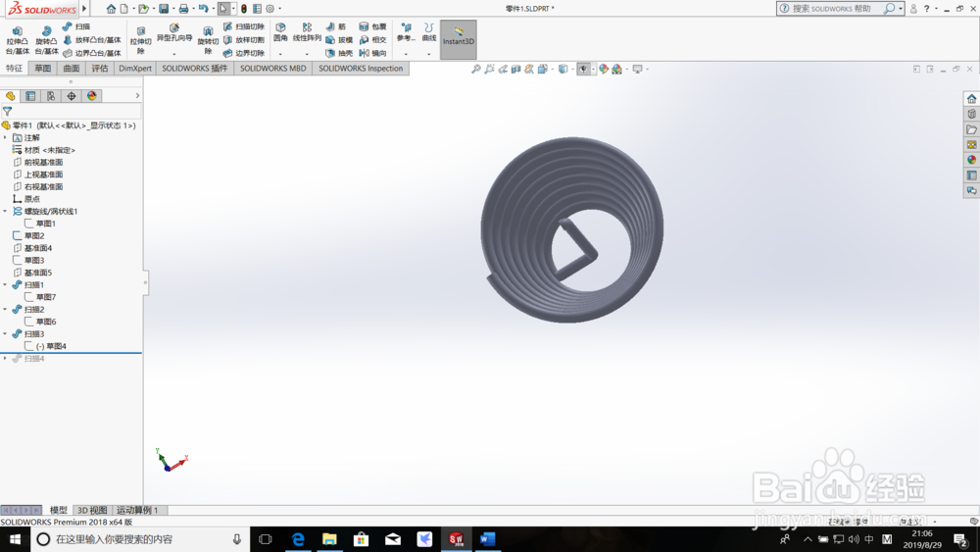Click the Edit Appearance color ball icon
The image size is (980, 552).
pos(603,69)
